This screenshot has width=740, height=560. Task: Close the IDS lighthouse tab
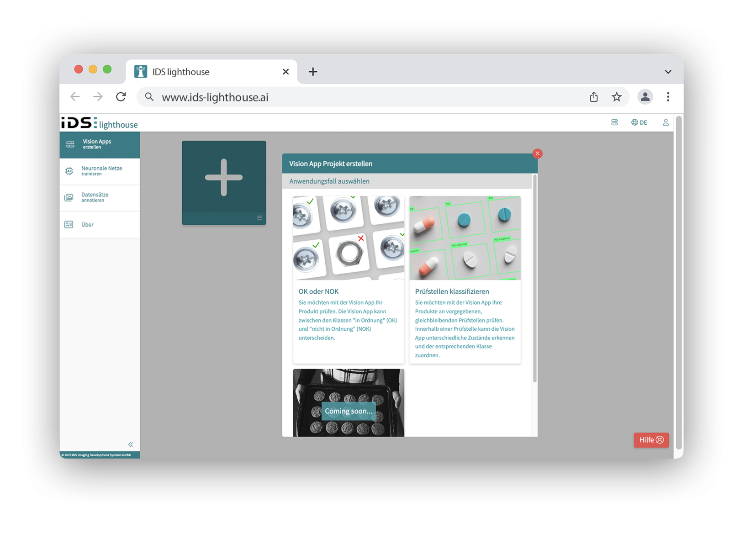click(x=286, y=72)
